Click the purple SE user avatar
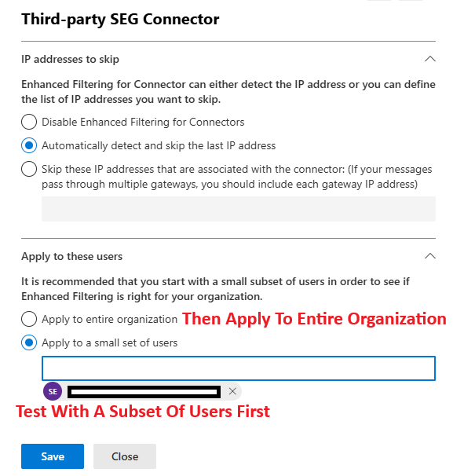 click(53, 391)
